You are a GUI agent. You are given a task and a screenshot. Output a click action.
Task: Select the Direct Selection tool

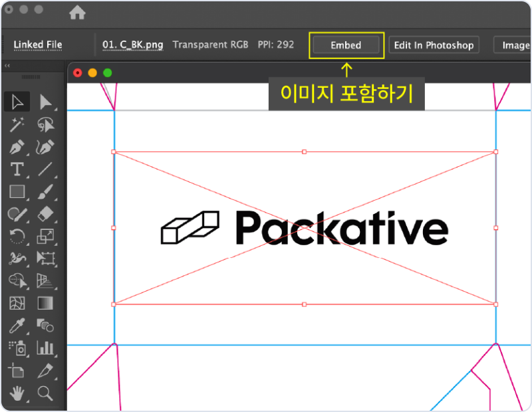45,102
